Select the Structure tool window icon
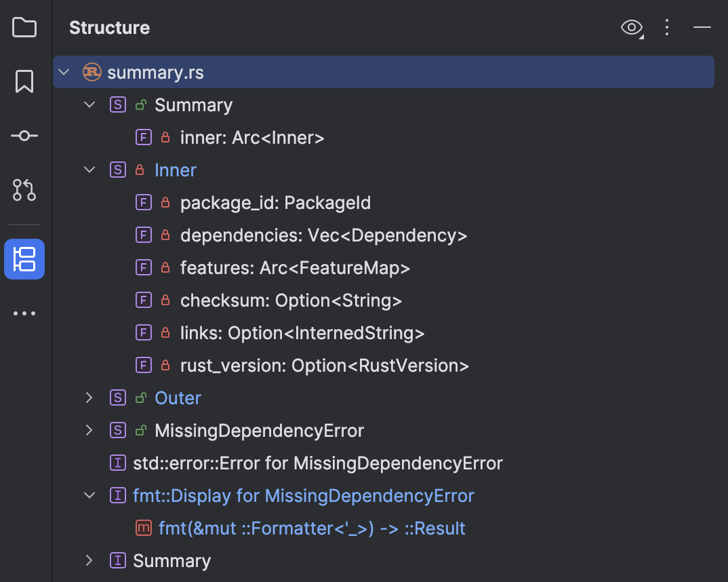The image size is (728, 582). pyautogui.click(x=24, y=259)
